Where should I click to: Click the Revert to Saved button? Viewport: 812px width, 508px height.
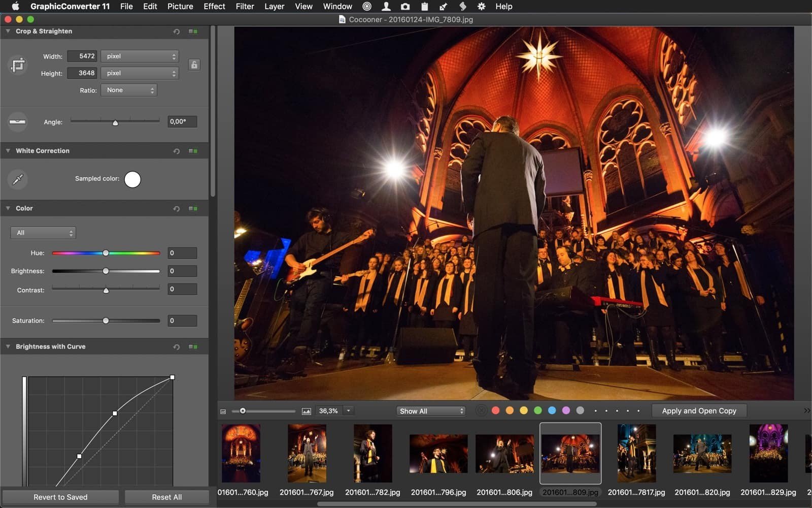coord(60,497)
